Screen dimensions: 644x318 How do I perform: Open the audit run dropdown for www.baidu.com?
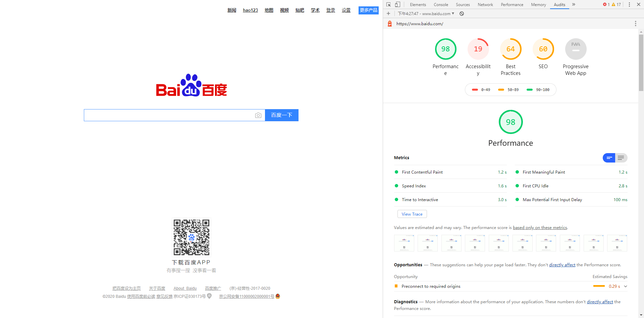[x=426, y=13]
